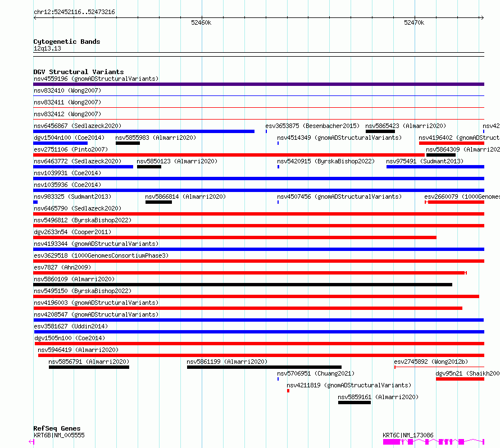Click the nsv5865423 (Almarri2020) black bar

click(x=380, y=131)
